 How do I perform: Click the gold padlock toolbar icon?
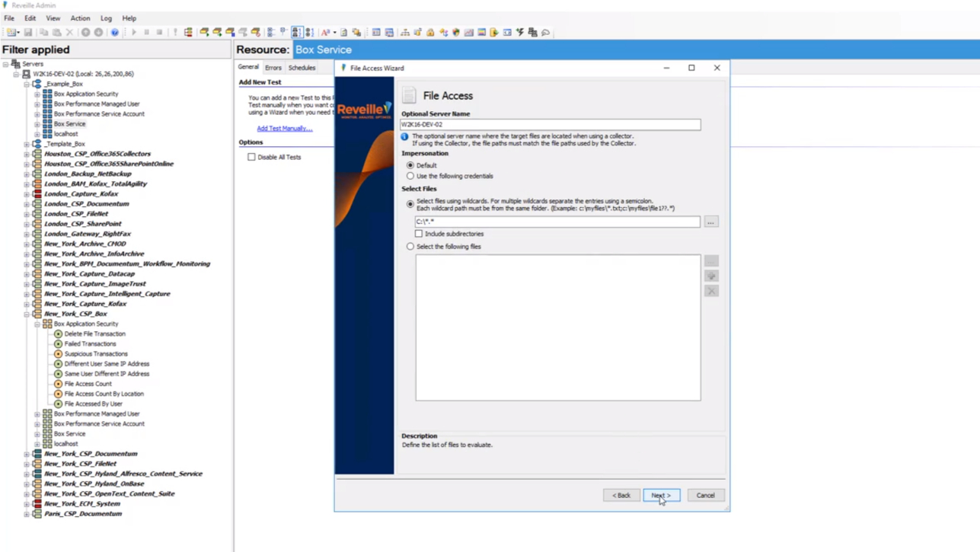[430, 33]
